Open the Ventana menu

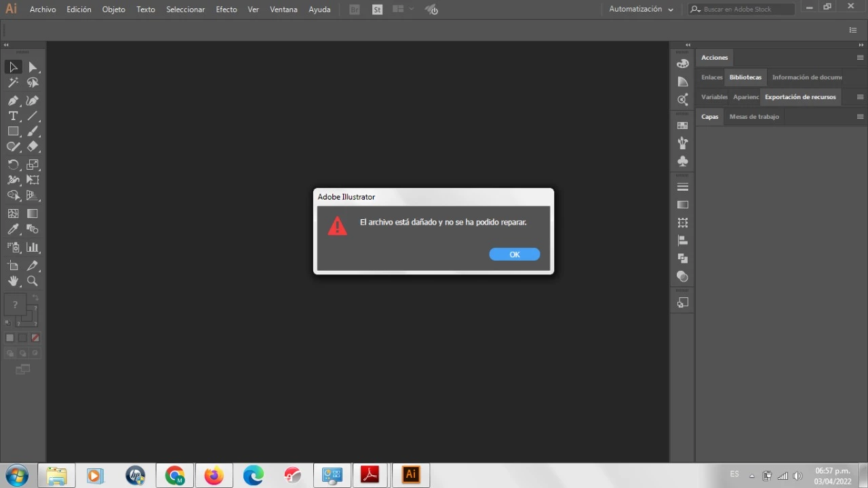[x=283, y=10]
